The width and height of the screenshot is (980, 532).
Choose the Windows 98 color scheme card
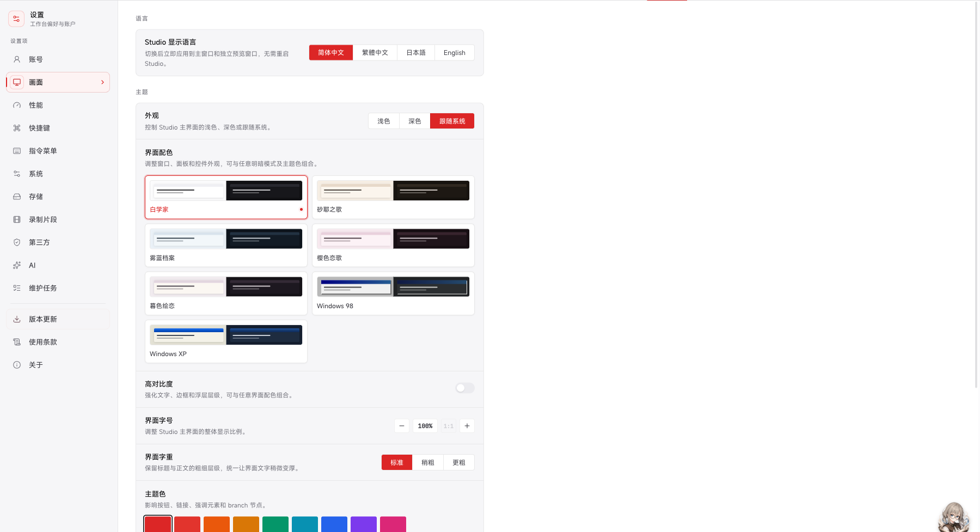click(393, 293)
